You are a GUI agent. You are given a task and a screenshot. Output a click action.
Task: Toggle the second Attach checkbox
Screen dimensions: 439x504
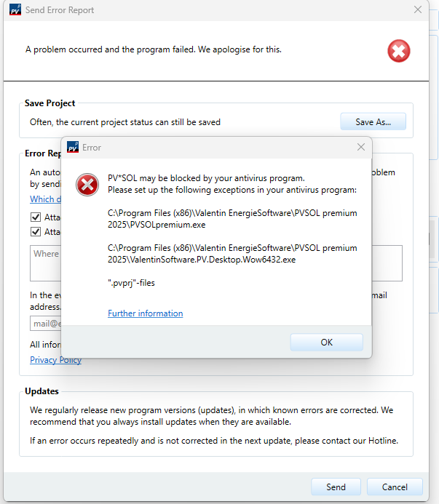coord(36,232)
